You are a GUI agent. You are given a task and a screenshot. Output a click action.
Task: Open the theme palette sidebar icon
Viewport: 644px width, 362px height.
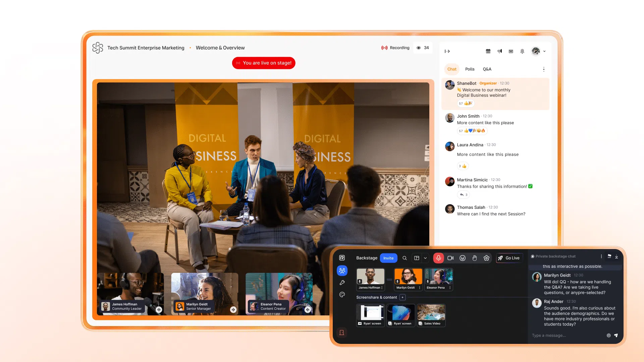coord(342,295)
